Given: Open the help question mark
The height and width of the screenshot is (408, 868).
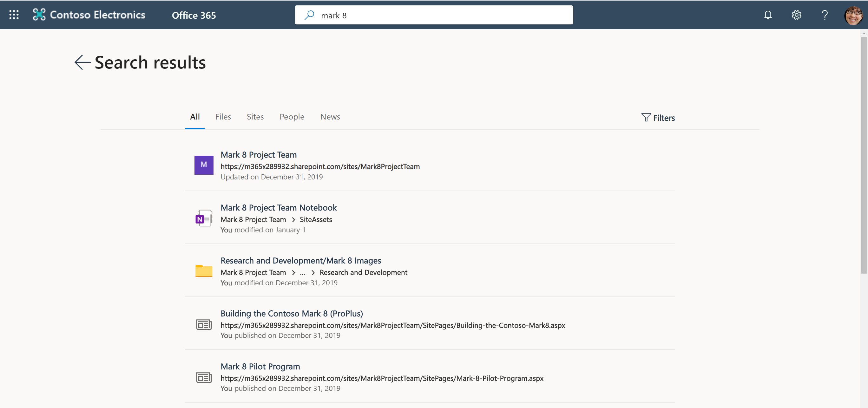Looking at the screenshot, I should pos(825,15).
